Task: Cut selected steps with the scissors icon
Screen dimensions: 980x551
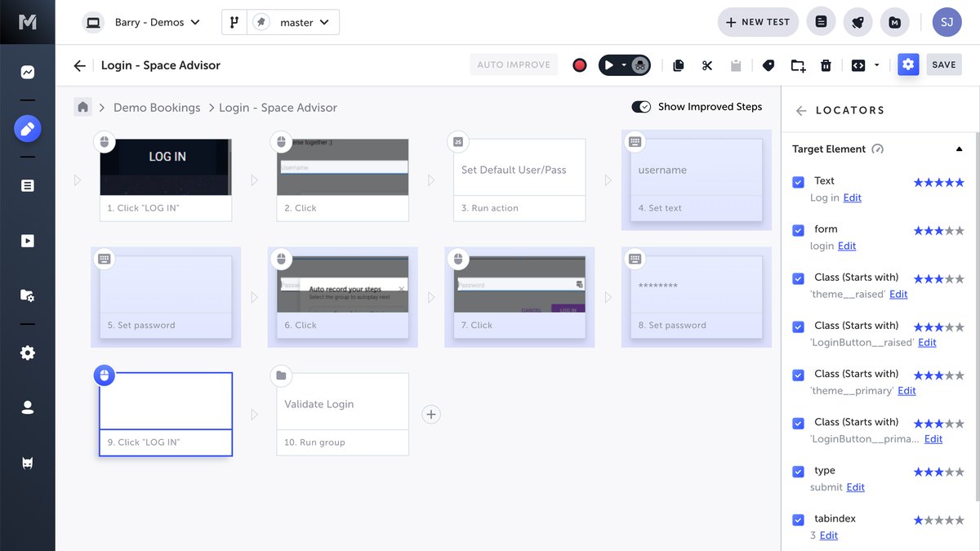Action: [x=707, y=65]
